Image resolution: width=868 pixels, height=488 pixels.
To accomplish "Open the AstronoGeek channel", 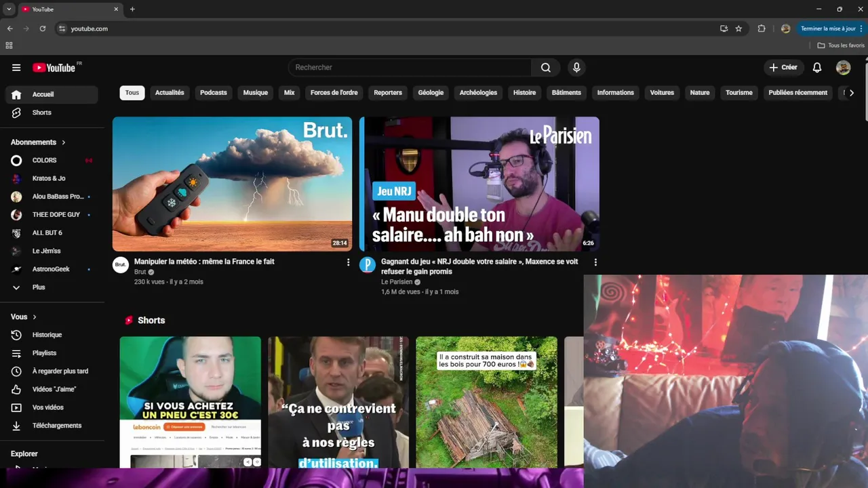I will (52, 269).
